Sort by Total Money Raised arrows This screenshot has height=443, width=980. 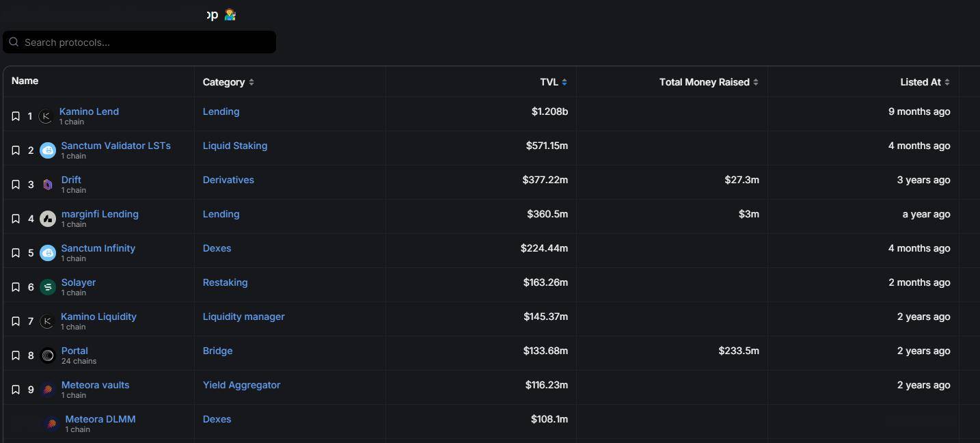click(756, 82)
